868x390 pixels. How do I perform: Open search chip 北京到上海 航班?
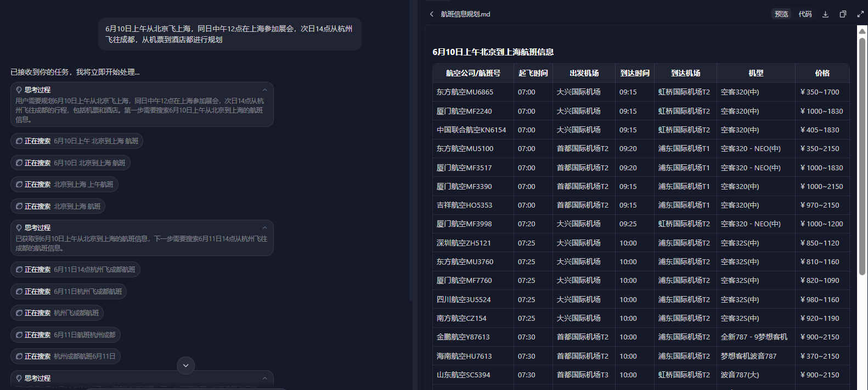tap(58, 206)
